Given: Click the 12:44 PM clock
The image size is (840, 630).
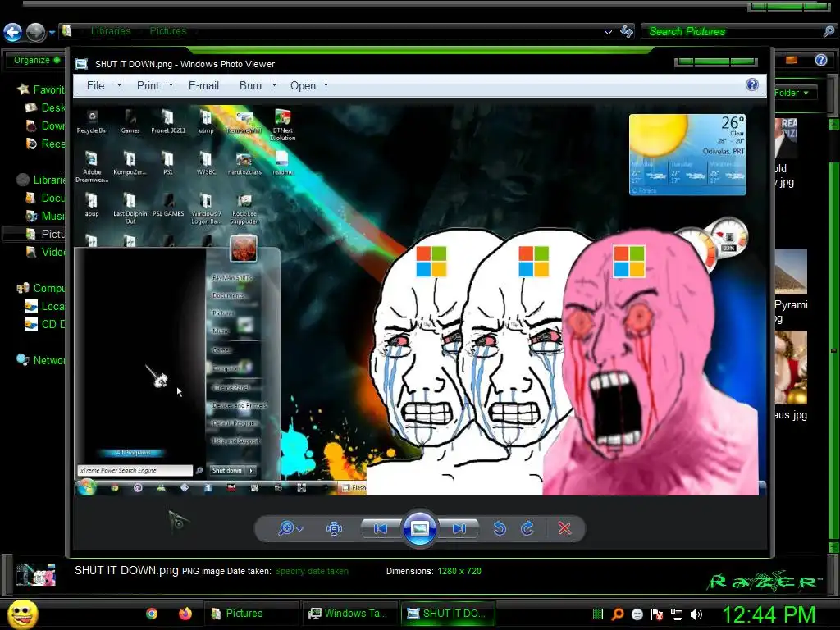Looking at the screenshot, I should click(769, 614).
